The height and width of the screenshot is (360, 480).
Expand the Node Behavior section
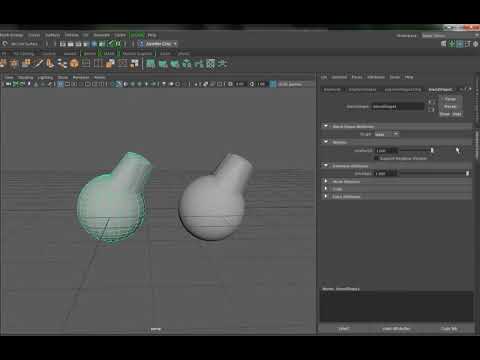(x=326, y=181)
